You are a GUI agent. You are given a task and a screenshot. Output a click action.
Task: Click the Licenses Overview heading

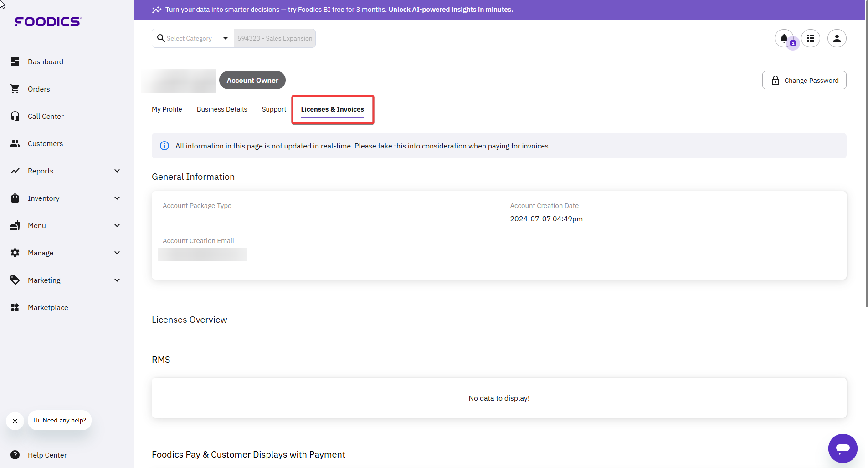[x=190, y=320]
